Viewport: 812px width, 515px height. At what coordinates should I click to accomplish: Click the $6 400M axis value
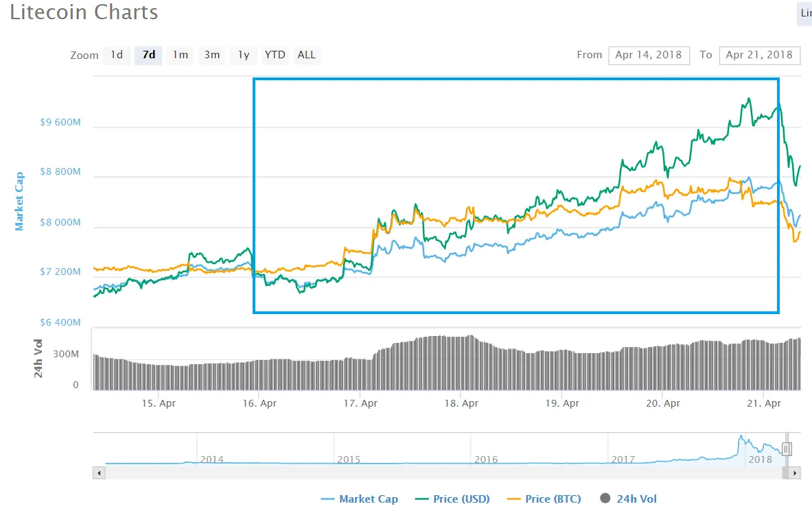pyautogui.click(x=60, y=322)
